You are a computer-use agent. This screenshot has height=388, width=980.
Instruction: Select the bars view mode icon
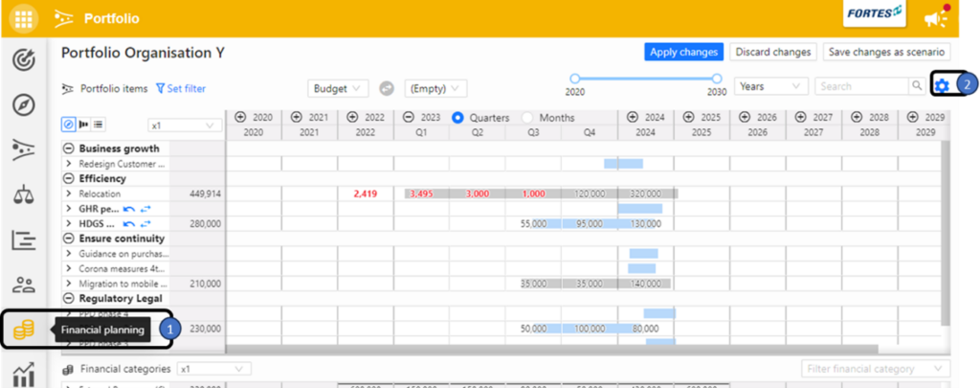tap(83, 125)
